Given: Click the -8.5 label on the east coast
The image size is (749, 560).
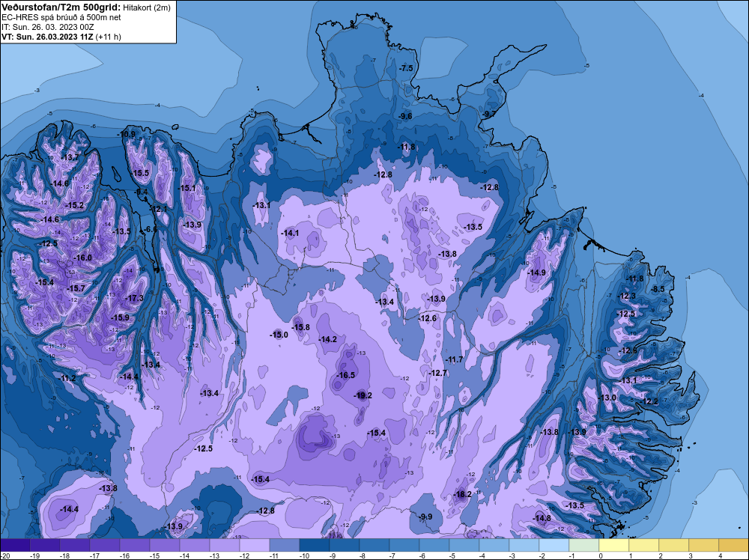Looking at the screenshot, I should click(658, 289).
